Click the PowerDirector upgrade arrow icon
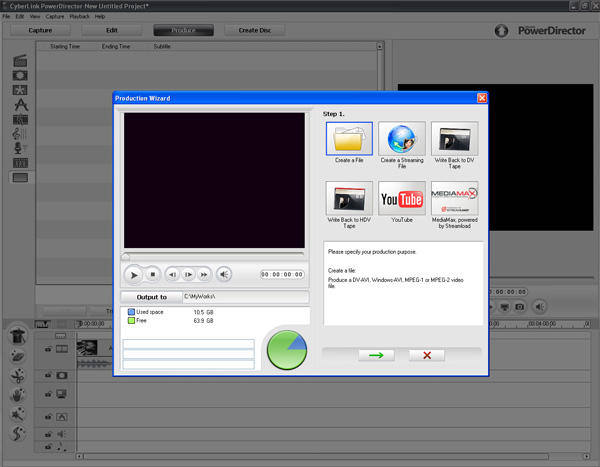Image resolution: width=600 pixels, height=467 pixels. tap(501, 31)
